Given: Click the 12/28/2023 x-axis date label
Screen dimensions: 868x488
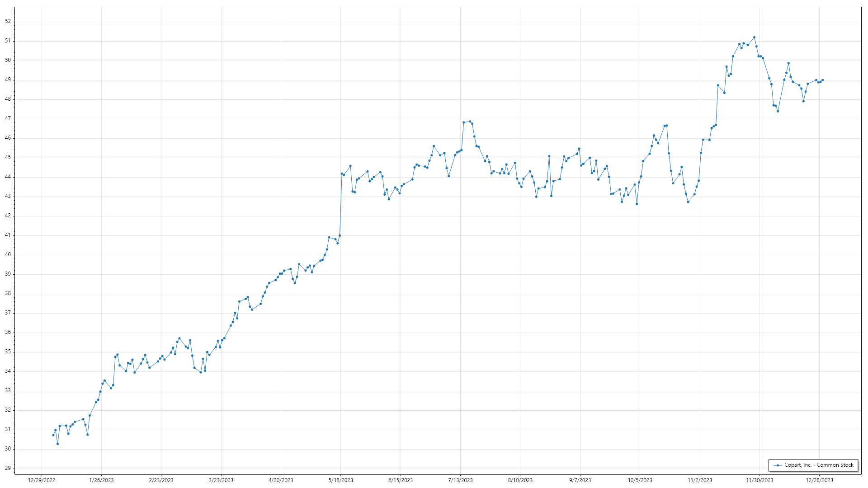Looking at the screenshot, I should pos(819,480).
